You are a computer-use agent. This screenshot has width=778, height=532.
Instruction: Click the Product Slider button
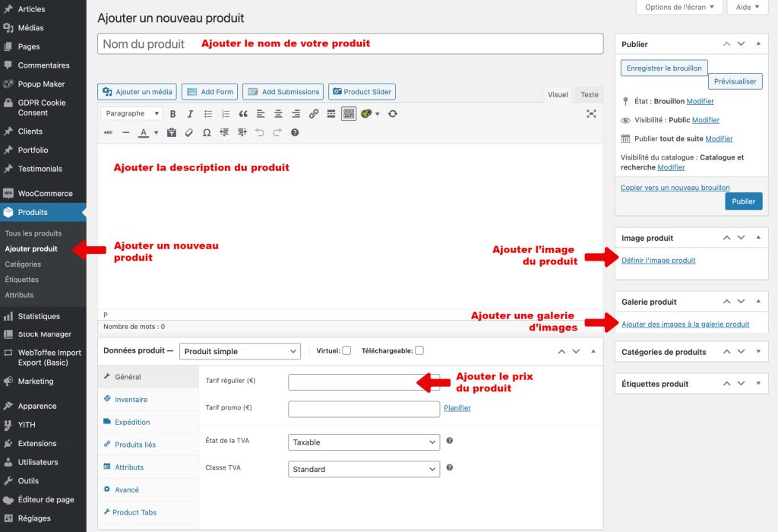click(x=362, y=92)
